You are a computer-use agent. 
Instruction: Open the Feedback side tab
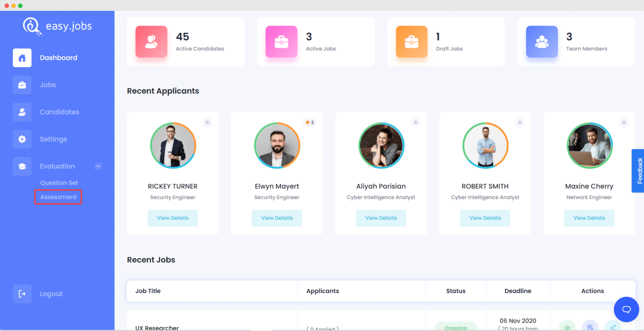(639, 171)
